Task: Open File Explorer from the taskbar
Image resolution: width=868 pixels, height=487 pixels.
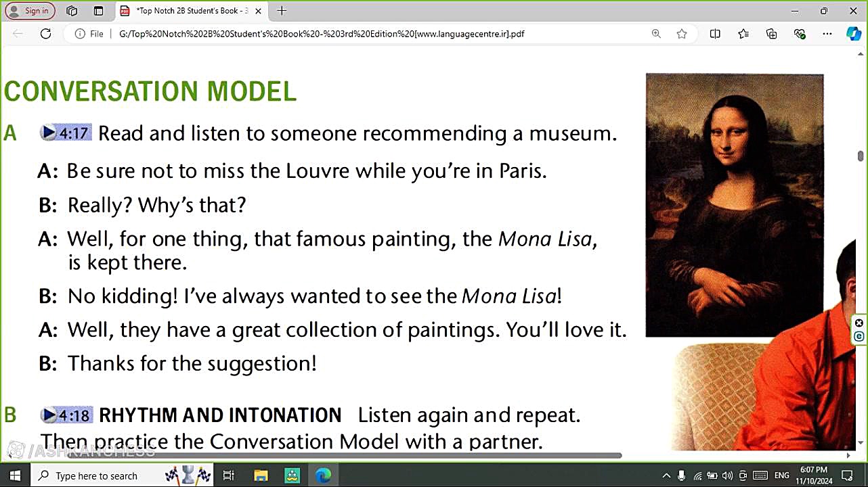Action: point(261,476)
